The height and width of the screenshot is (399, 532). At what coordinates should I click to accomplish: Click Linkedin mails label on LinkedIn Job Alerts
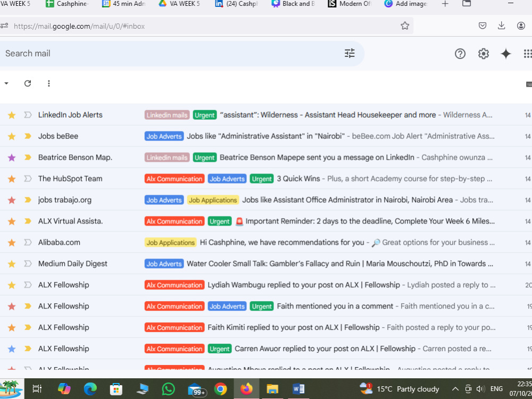[167, 115]
